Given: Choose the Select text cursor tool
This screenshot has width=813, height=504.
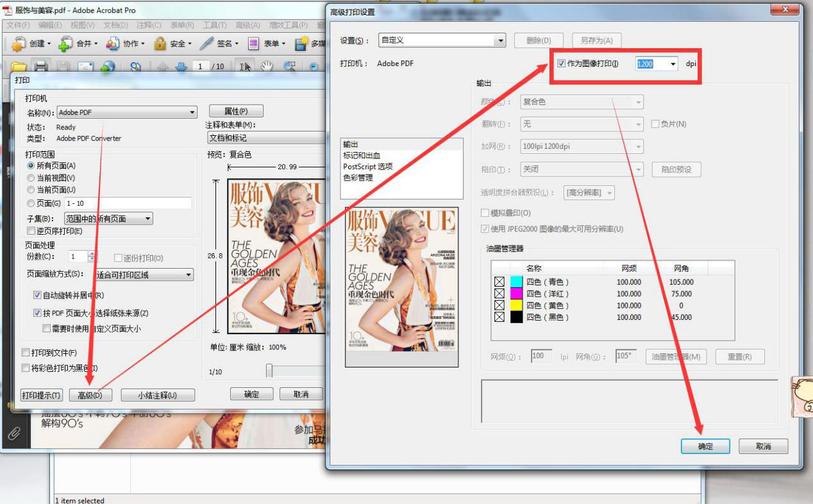Looking at the screenshot, I should 245,67.
